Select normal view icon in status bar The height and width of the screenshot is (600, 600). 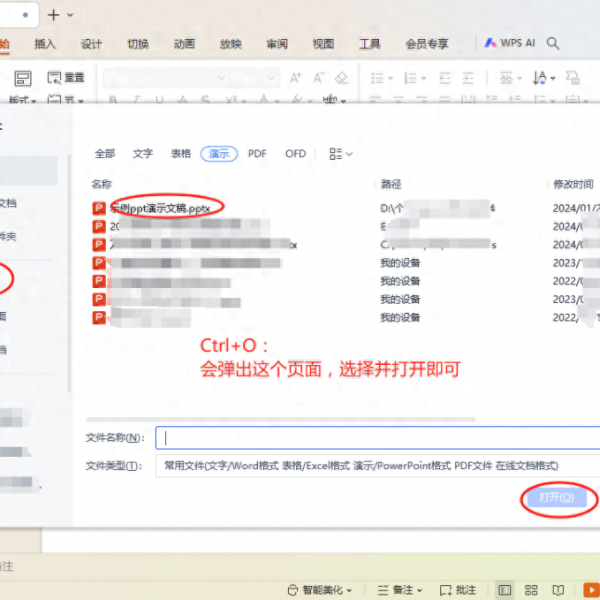coord(505,590)
